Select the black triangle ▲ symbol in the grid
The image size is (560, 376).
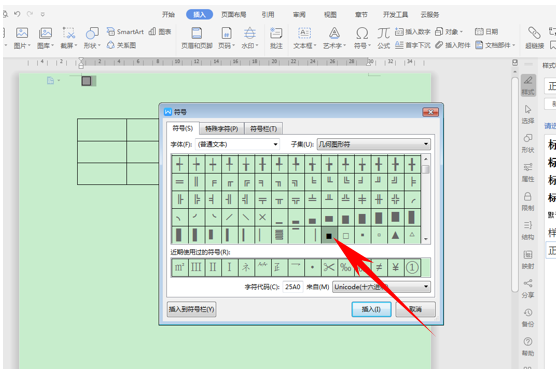395,235
